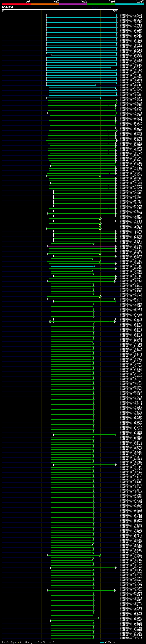
Task: Select hit label UniRef100_A9PHD4
Action: point(131,635)
